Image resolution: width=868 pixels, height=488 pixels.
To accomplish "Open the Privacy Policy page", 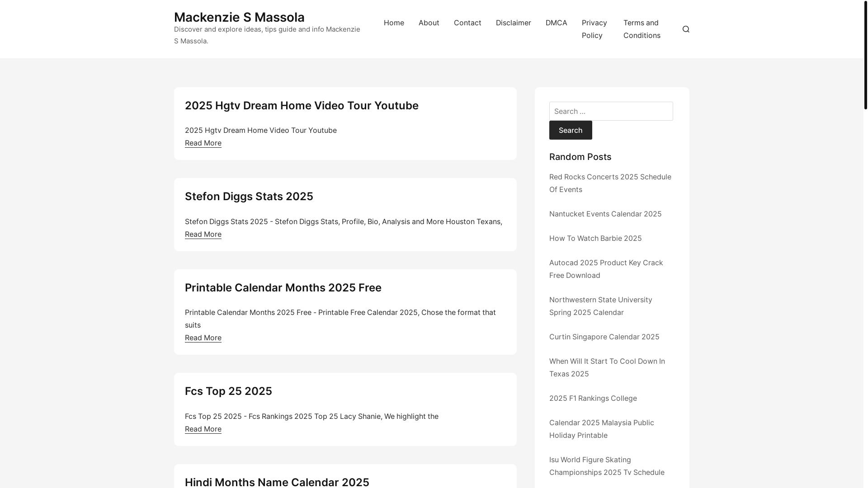I will (594, 29).
